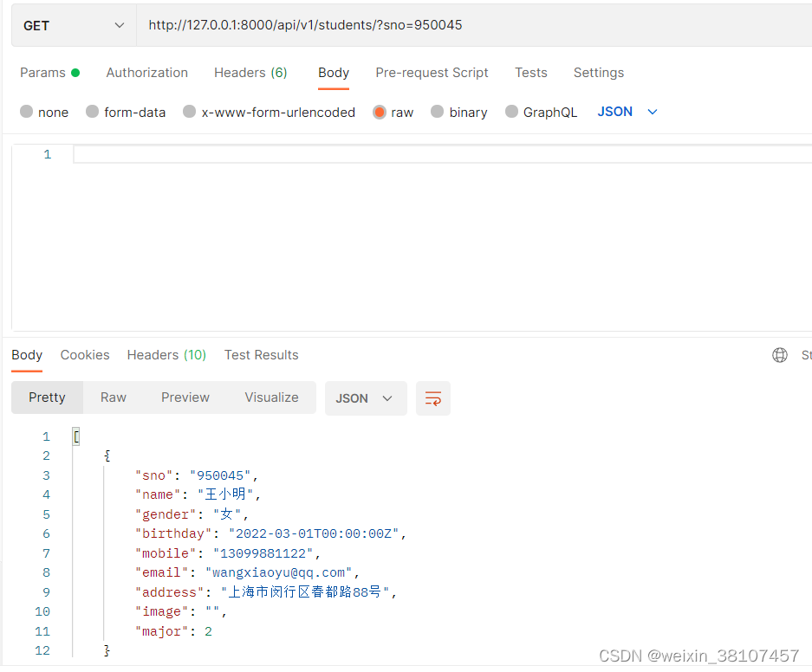The height and width of the screenshot is (672, 812).
Task: Choose none for request body
Action: tap(44, 112)
